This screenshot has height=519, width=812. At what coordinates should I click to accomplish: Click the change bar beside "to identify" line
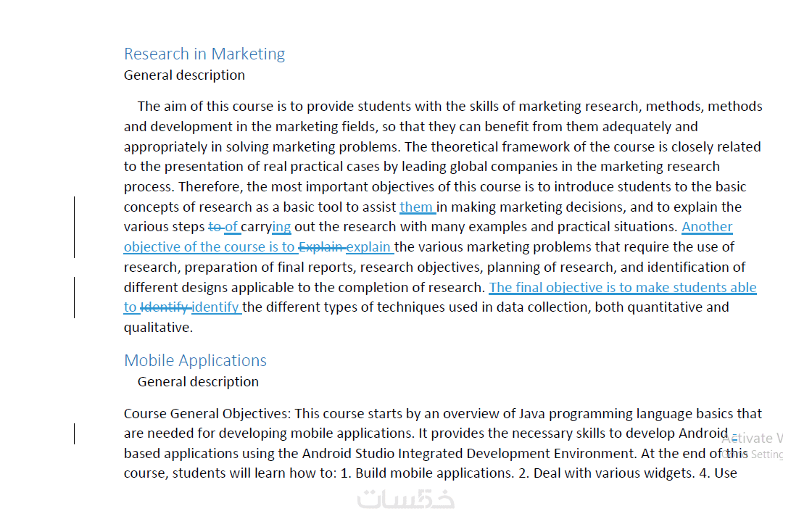[74, 297]
